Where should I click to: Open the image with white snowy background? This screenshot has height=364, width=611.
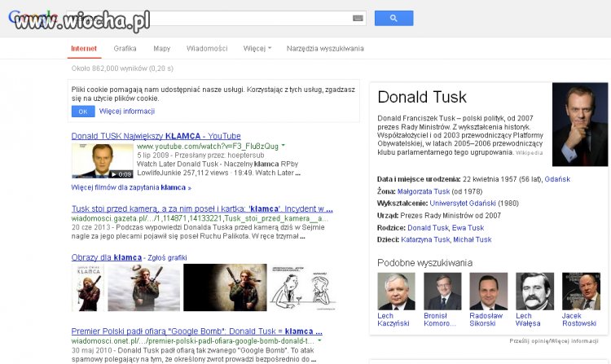click(x=143, y=287)
